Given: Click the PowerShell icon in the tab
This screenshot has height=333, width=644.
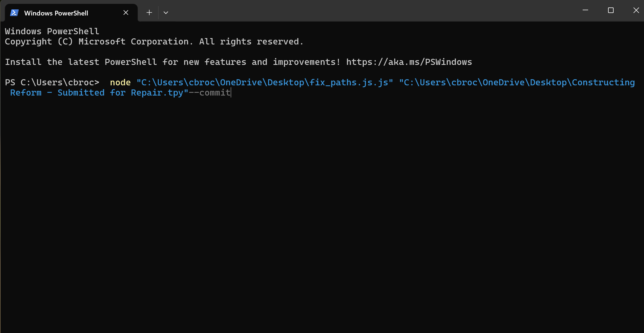Looking at the screenshot, I should (x=14, y=13).
